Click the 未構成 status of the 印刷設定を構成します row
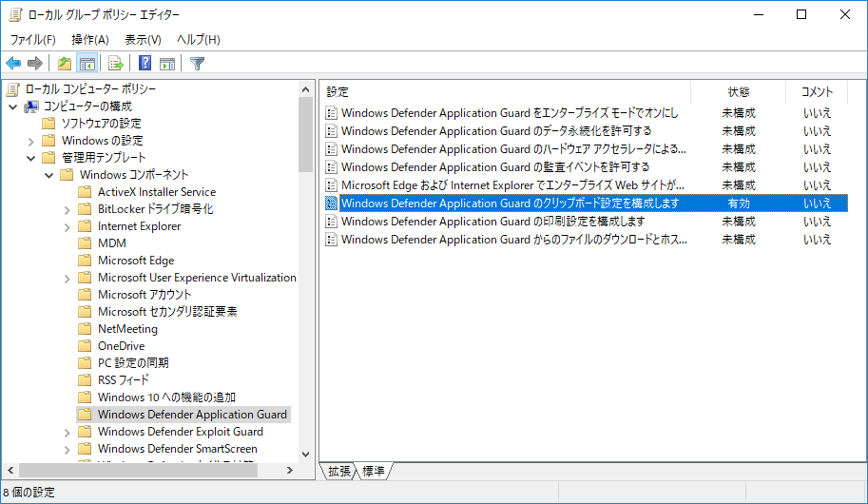 pos(739,222)
